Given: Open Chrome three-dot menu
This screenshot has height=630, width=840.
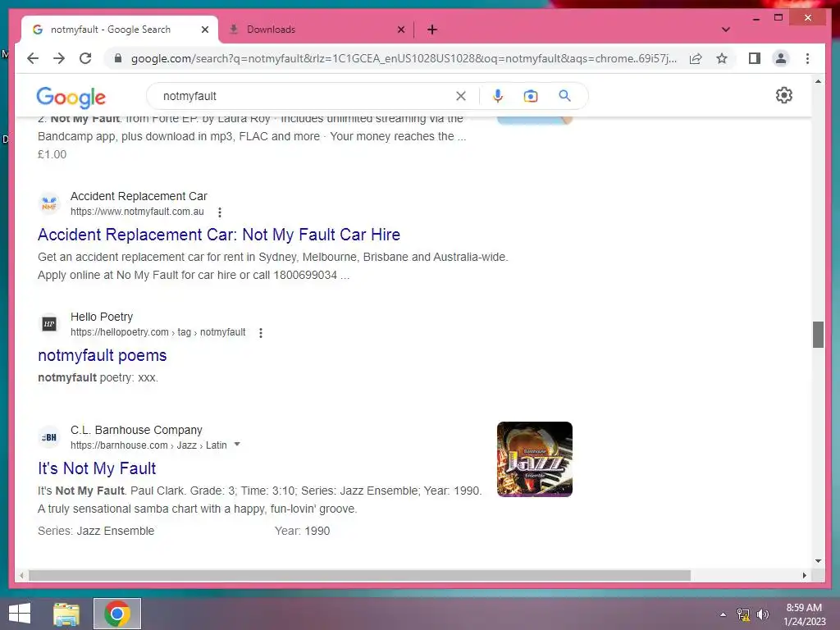Looking at the screenshot, I should (807, 58).
